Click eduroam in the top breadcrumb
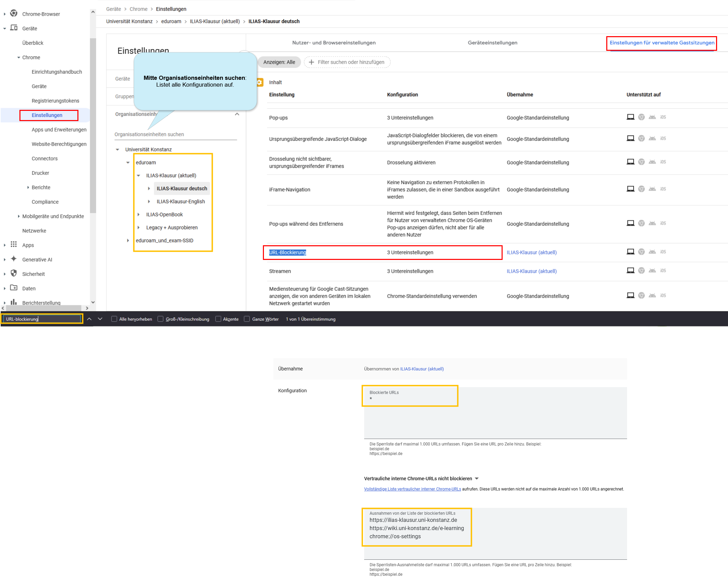The width and height of the screenshot is (728, 586). [x=171, y=21]
